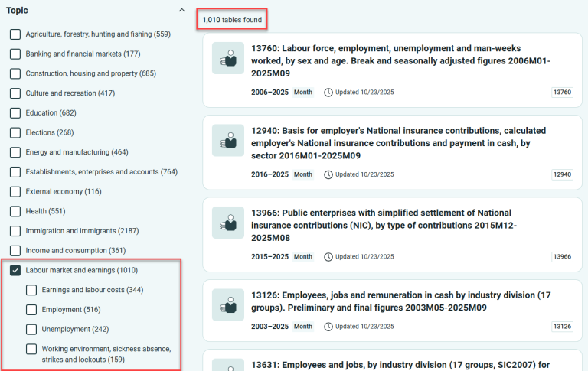Viewport: 588px width, 371px height.
Task: Check Construction, housing and property filter
Action: coord(15,73)
